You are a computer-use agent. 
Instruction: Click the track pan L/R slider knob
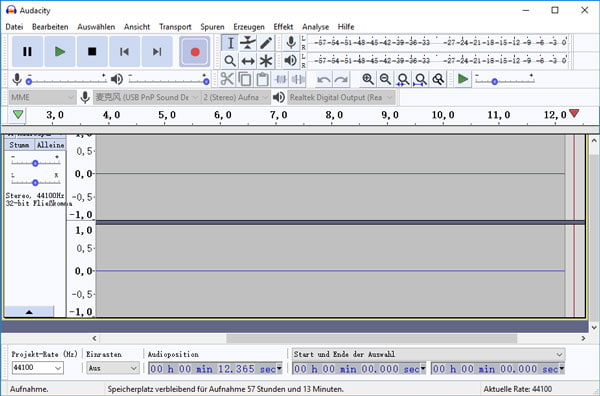point(35,183)
